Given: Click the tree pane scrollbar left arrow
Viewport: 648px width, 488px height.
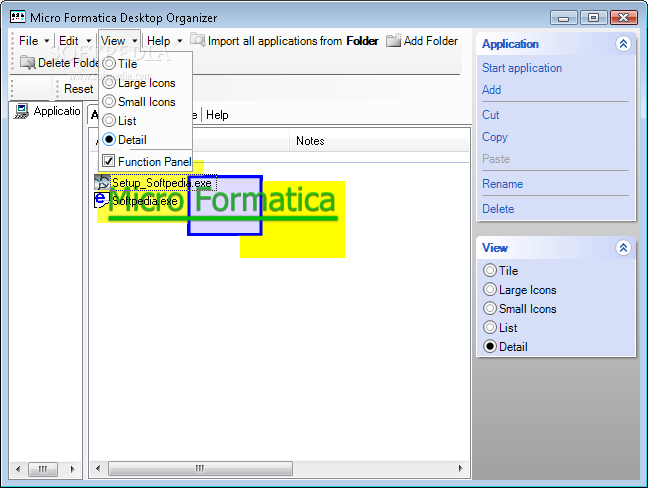Looking at the screenshot, I should pyautogui.click(x=18, y=469).
